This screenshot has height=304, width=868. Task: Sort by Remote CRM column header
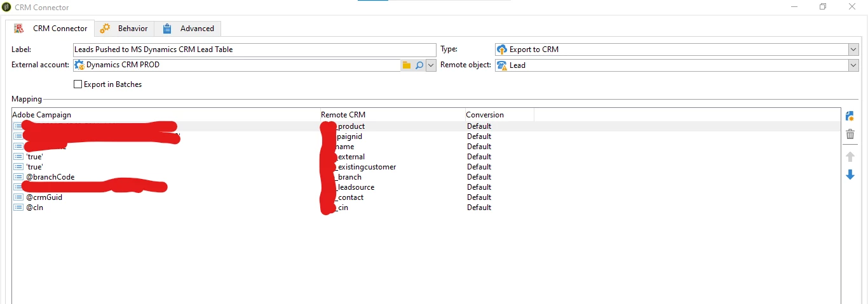coord(392,115)
